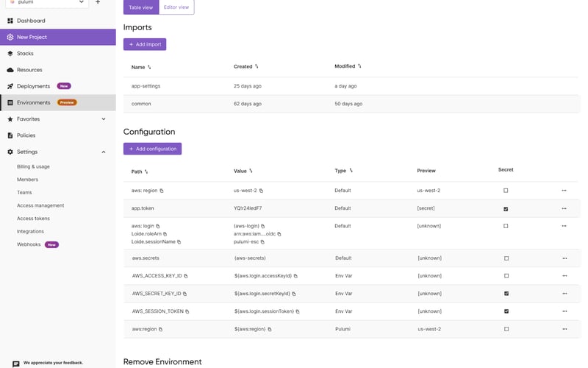Copy the aws:region Pulumi path
Viewport: 588px width, 368px height.
(x=160, y=329)
